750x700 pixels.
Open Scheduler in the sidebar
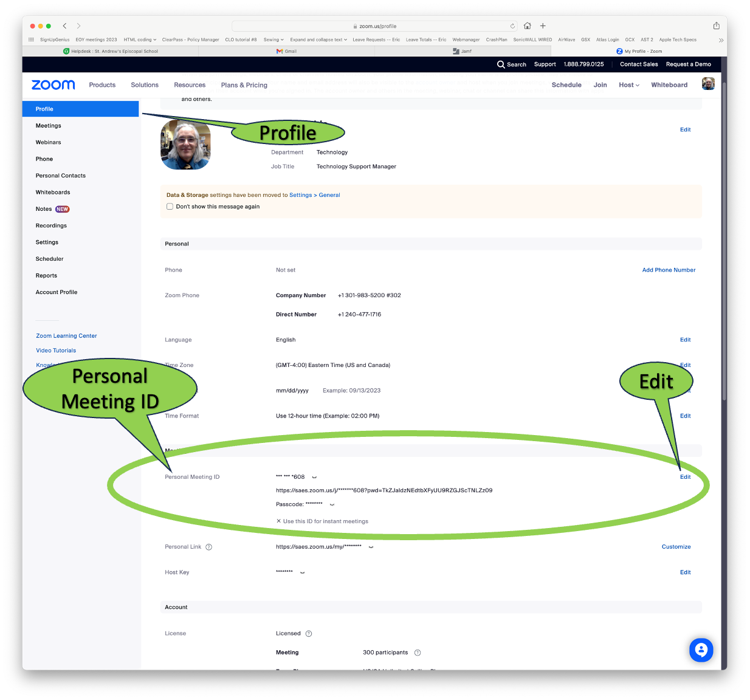(x=49, y=259)
